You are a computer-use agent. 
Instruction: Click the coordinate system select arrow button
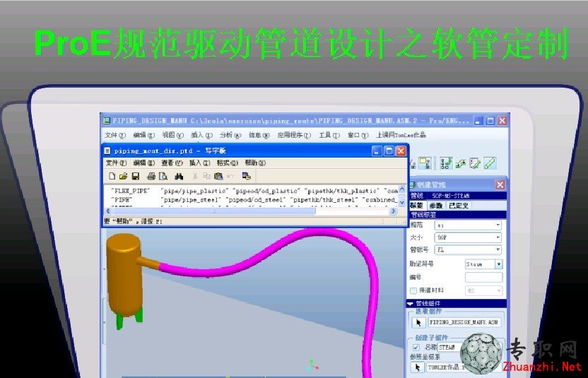[418, 367]
